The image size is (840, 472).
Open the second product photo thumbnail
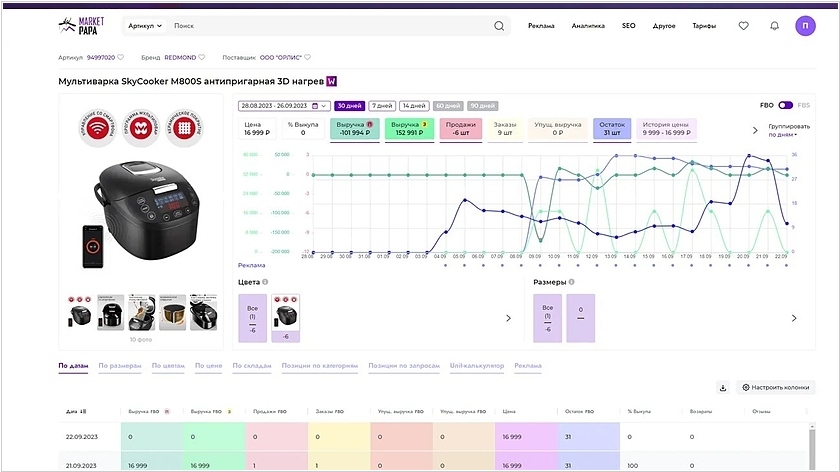click(110, 312)
